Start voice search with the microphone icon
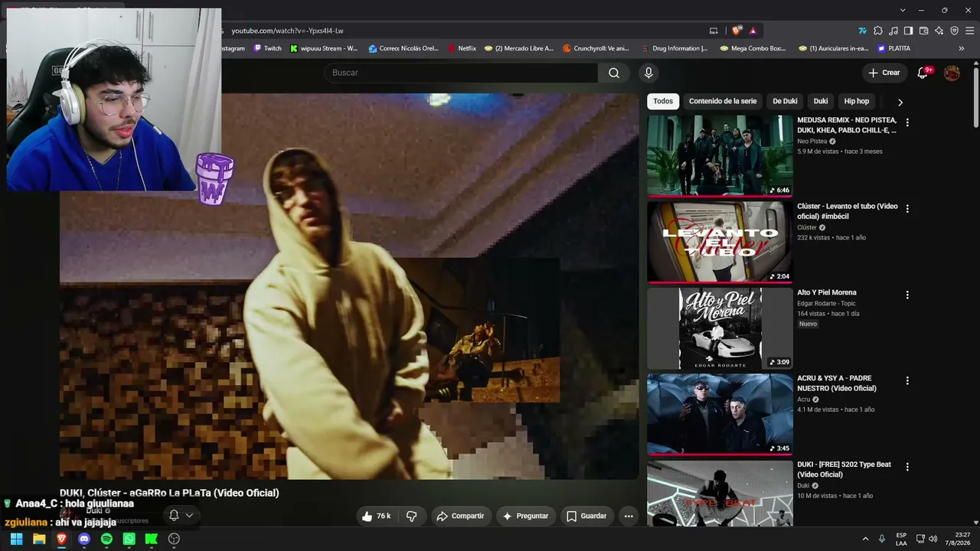Viewport: 980px width, 551px height. click(648, 73)
